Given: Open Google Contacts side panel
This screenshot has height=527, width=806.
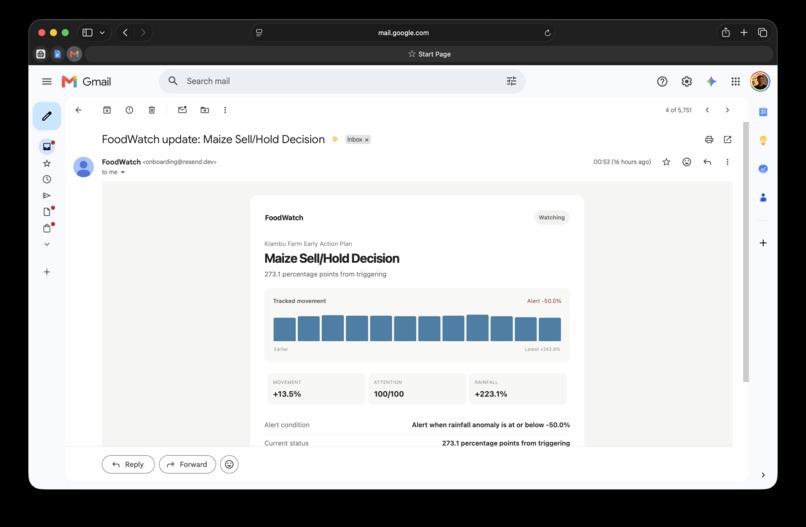Looking at the screenshot, I should pyautogui.click(x=763, y=197).
